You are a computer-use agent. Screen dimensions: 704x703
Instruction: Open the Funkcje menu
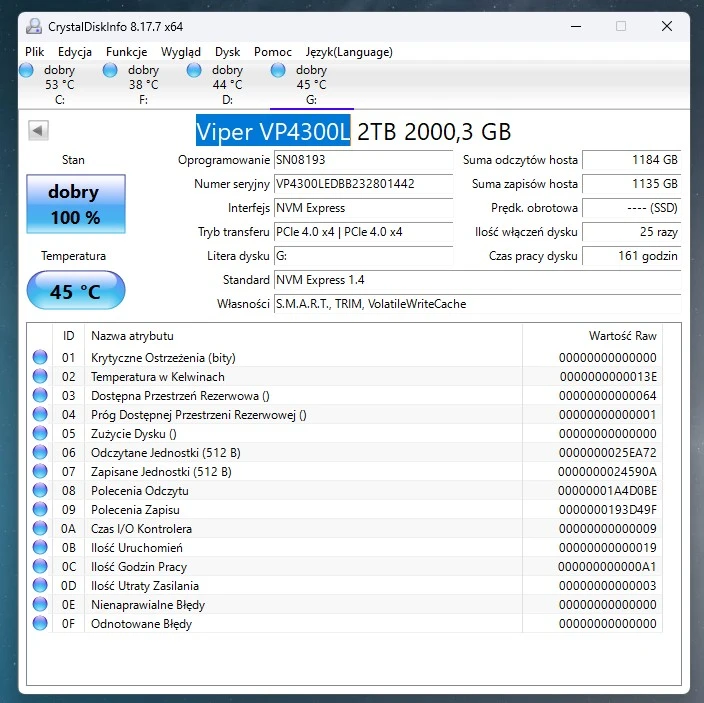click(x=126, y=52)
